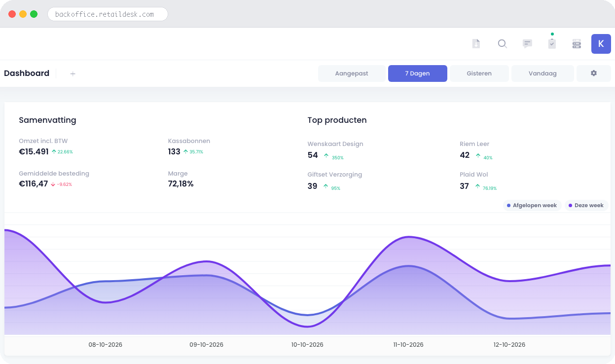This screenshot has width=615, height=364.
Task: Open the file download icon
Action: coord(476,44)
